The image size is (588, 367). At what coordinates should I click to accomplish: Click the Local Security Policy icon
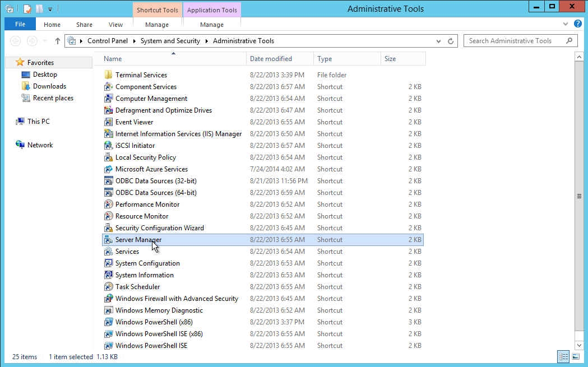click(x=108, y=157)
